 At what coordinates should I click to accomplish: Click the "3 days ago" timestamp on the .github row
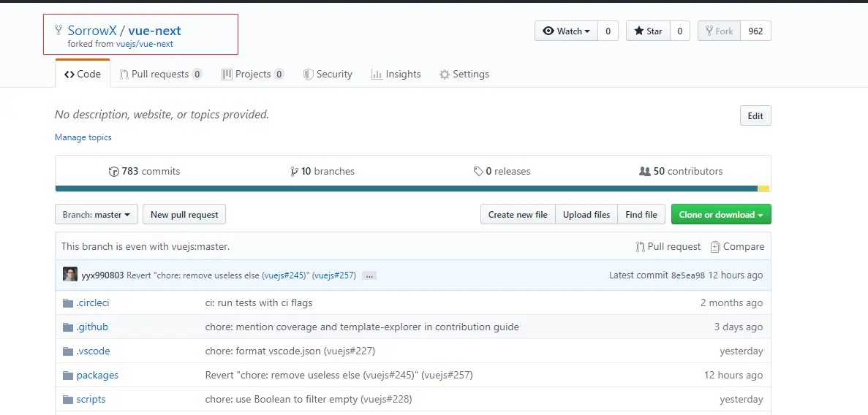pos(739,327)
